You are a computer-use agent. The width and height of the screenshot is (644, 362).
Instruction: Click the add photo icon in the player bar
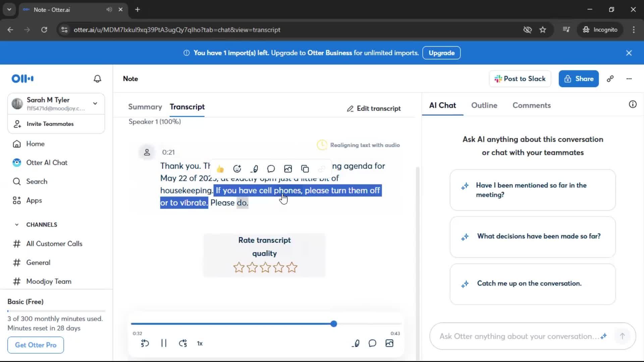389,343
